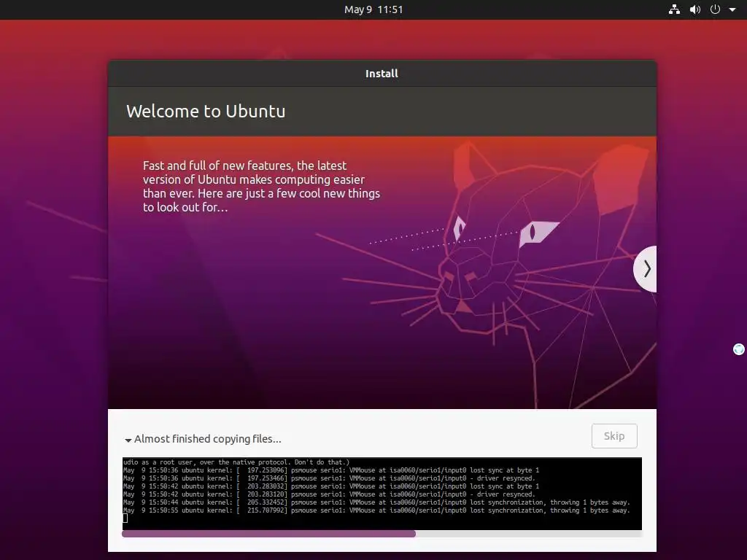
Task: Click the log line with timestamp 197.253096
Action: pos(331,470)
